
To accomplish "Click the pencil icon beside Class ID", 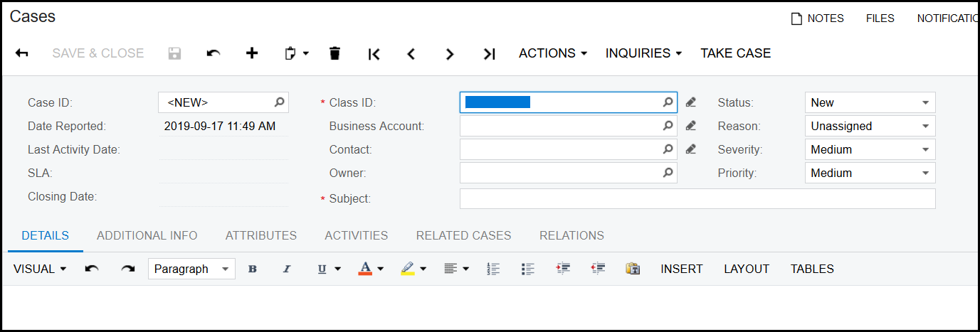I will click(x=690, y=102).
